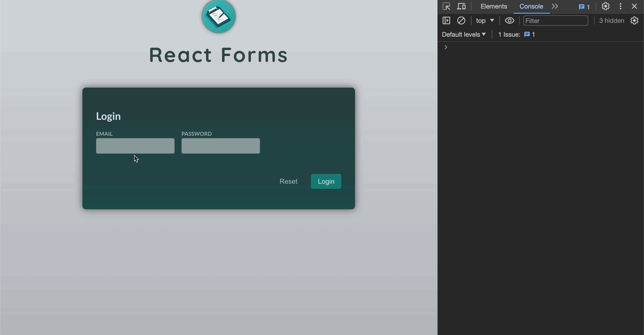Show the console sidebar icon
This screenshot has height=335, width=644.
click(x=446, y=20)
